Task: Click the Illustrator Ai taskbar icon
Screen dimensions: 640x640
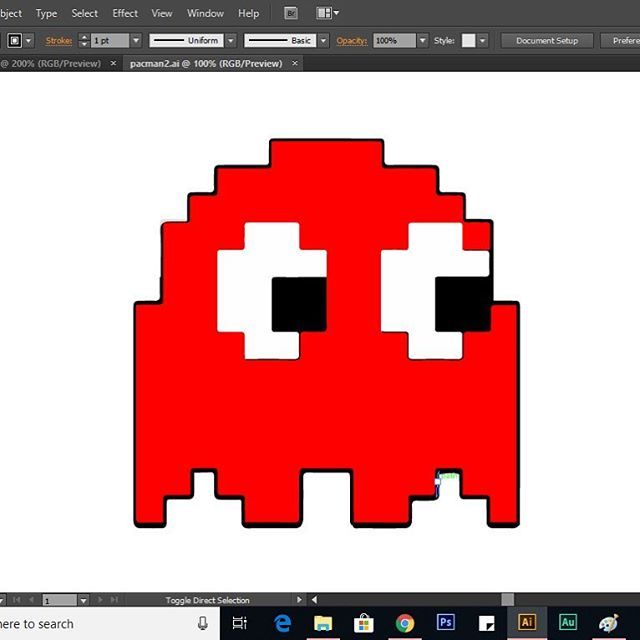Action: click(527, 622)
